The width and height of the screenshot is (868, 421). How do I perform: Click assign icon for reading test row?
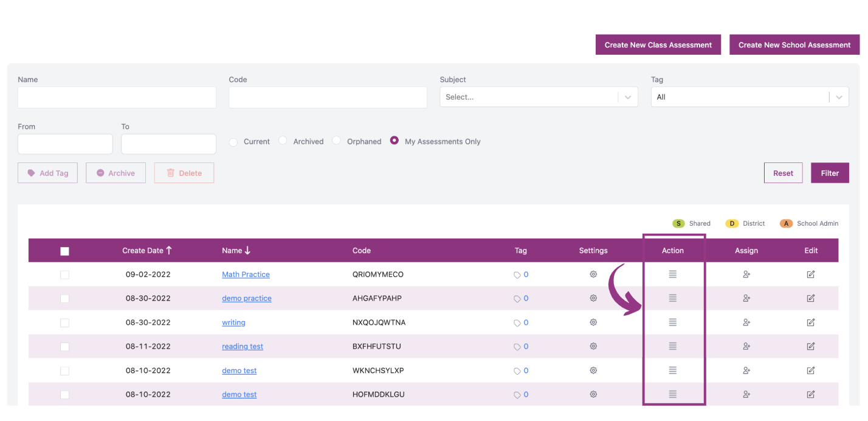point(746,347)
